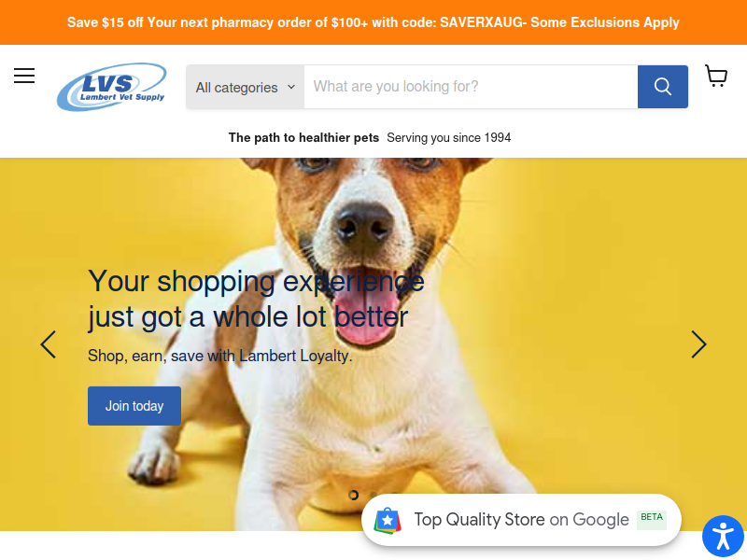Select the second carousel slide dot
Screen dimensions: 747x560
point(374,496)
